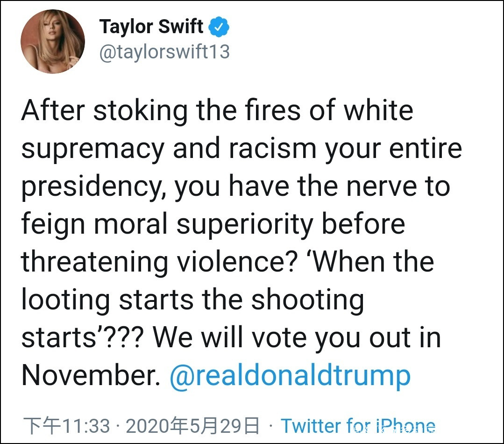Screen dimensions: 504x444
Task: Click the blue verified badge
Action: click(x=219, y=27)
